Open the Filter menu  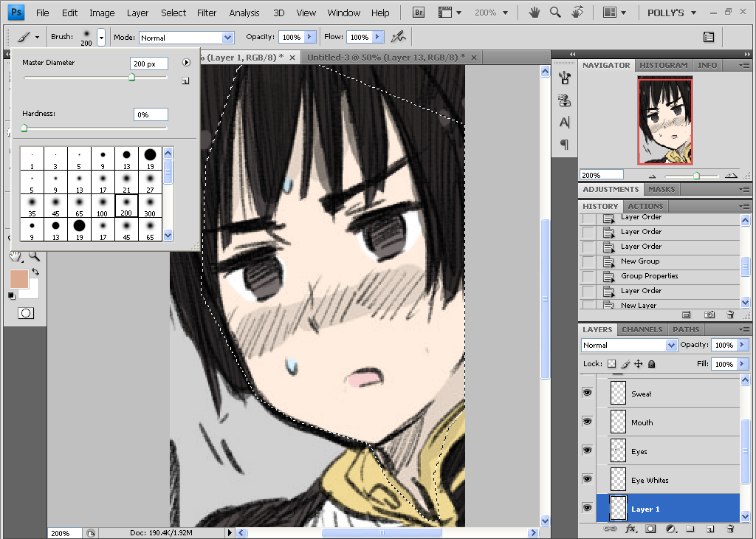(207, 13)
